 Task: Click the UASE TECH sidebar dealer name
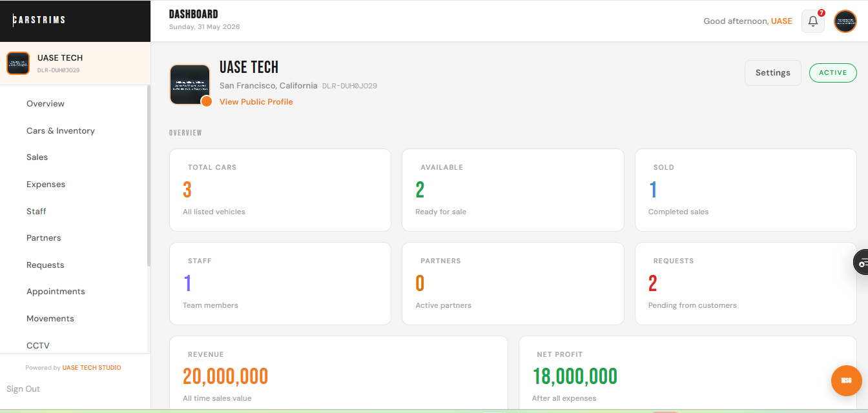(x=60, y=58)
